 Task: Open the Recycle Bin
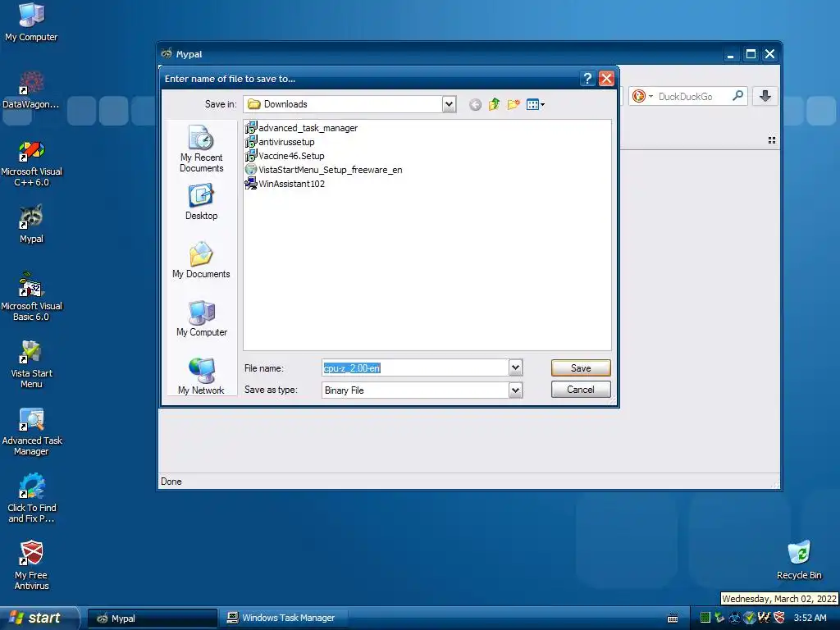coord(799,560)
